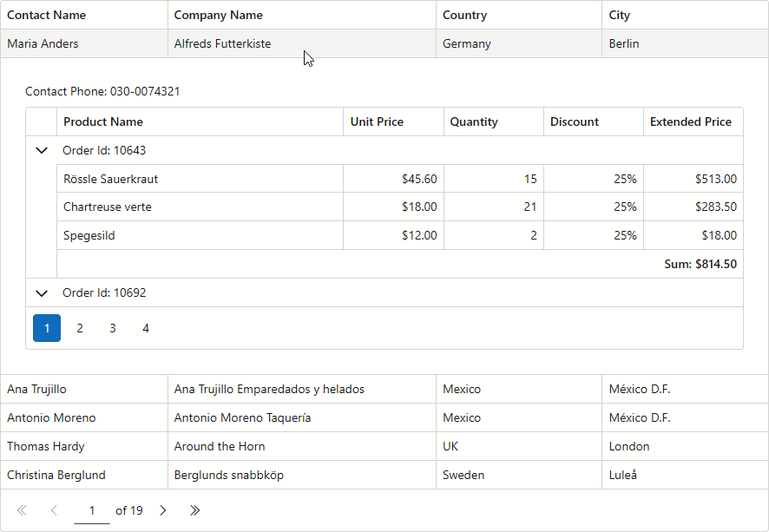769x532 pixels.
Task: Click the $18.00 unit price cell
Action: pos(393,207)
